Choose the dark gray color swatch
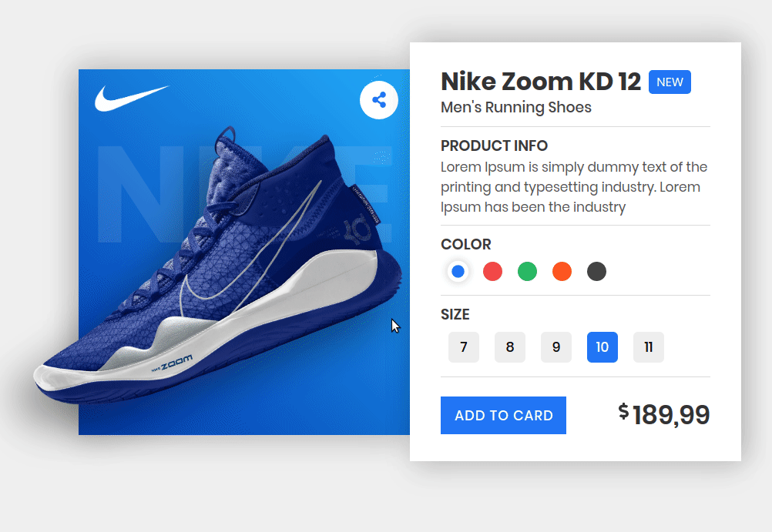 [x=597, y=271]
